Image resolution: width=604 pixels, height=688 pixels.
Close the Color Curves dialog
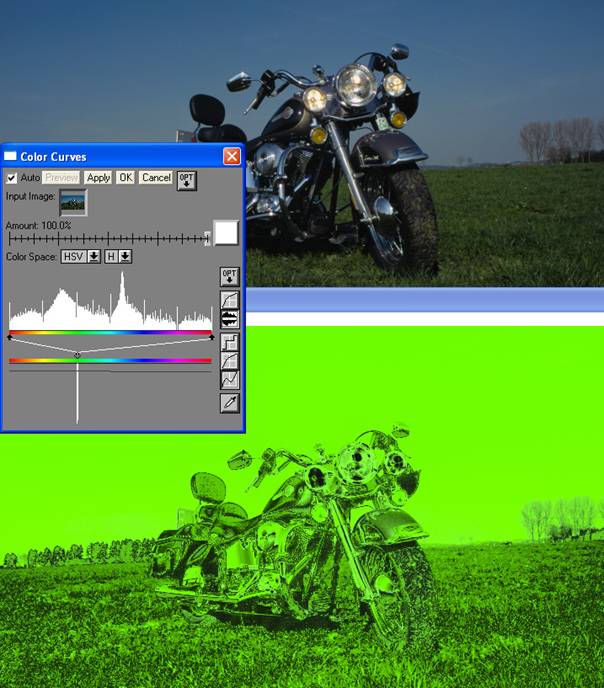click(x=232, y=156)
